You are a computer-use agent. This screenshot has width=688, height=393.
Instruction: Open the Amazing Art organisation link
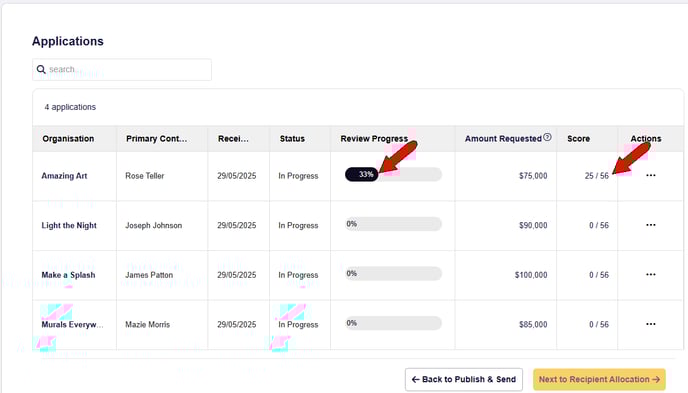[x=64, y=176]
